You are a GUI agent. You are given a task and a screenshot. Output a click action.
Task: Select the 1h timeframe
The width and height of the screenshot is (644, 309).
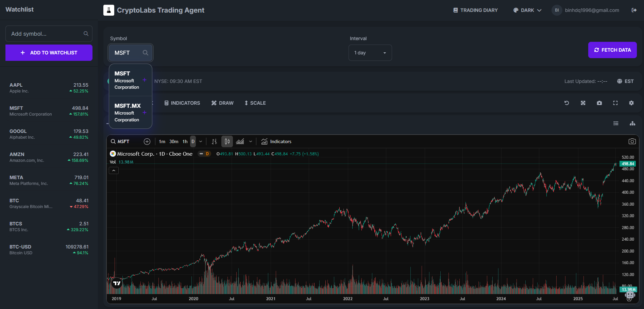click(x=185, y=141)
